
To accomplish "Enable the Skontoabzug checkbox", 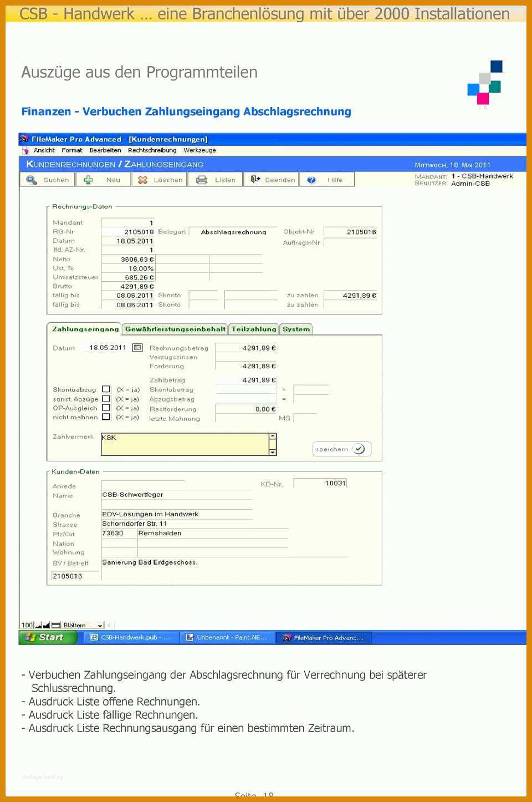I will (106, 389).
